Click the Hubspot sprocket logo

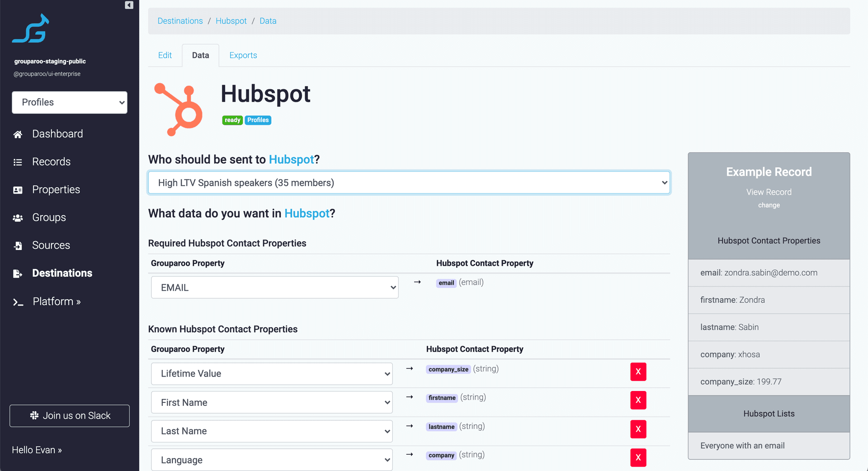[178, 109]
